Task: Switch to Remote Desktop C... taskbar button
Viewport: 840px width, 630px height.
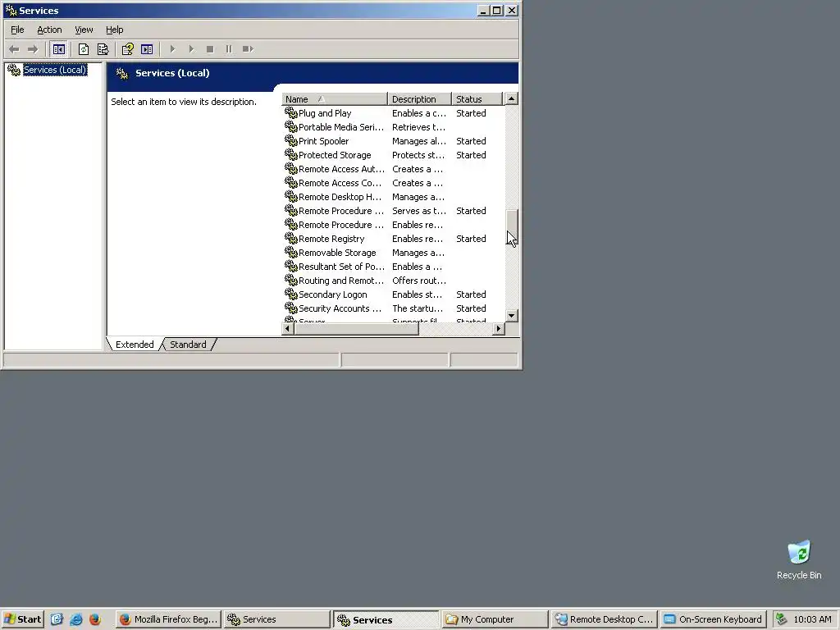Action: [x=604, y=619]
